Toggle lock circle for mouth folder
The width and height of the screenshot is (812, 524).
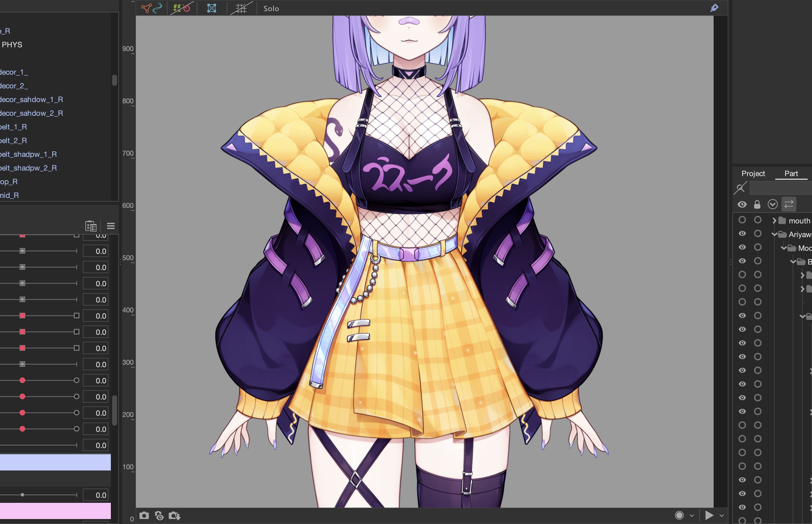point(758,220)
